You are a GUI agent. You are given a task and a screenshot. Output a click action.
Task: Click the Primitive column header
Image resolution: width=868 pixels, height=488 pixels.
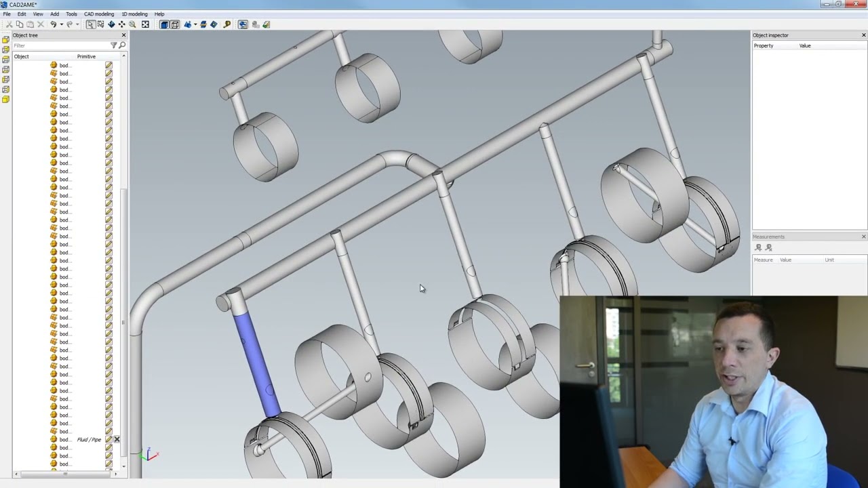point(86,56)
